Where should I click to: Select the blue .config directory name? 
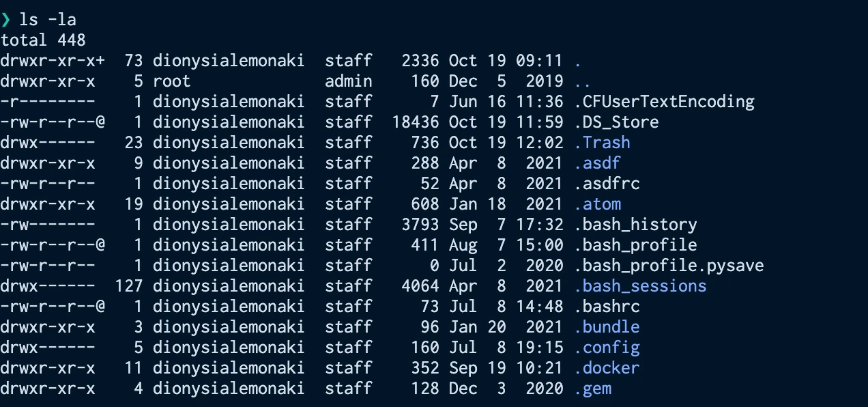[x=607, y=348]
